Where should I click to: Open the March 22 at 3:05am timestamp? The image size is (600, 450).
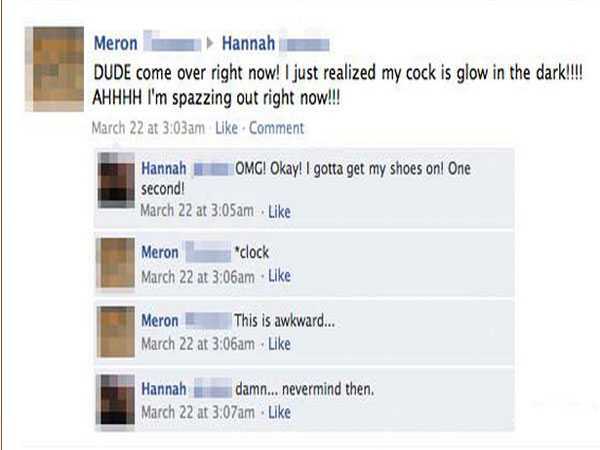tap(197, 211)
